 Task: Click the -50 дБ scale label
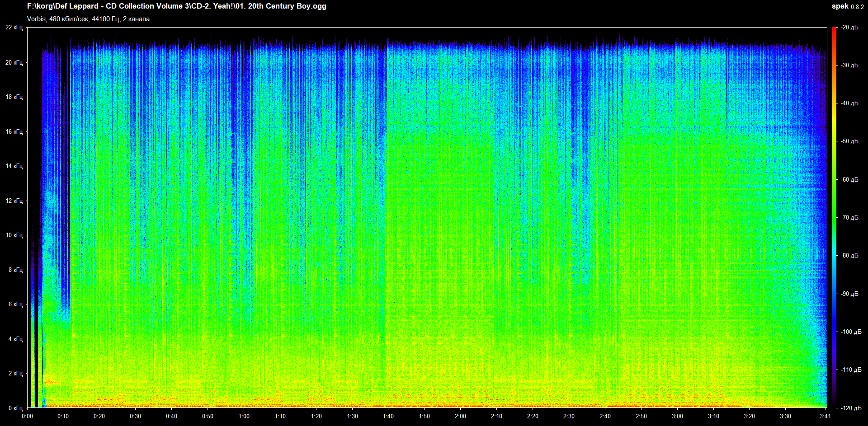pos(849,141)
